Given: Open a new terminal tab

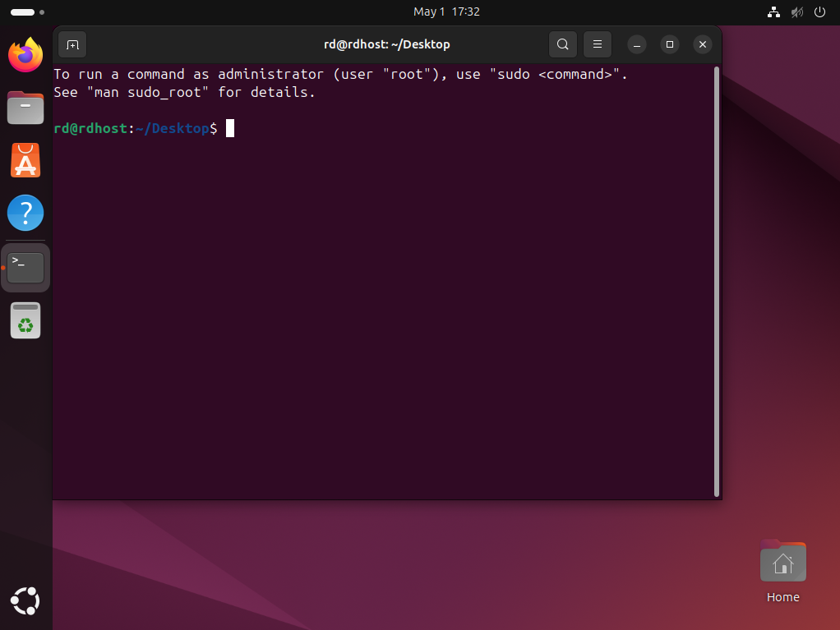Looking at the screenshot, I should [x=72, y=44].
